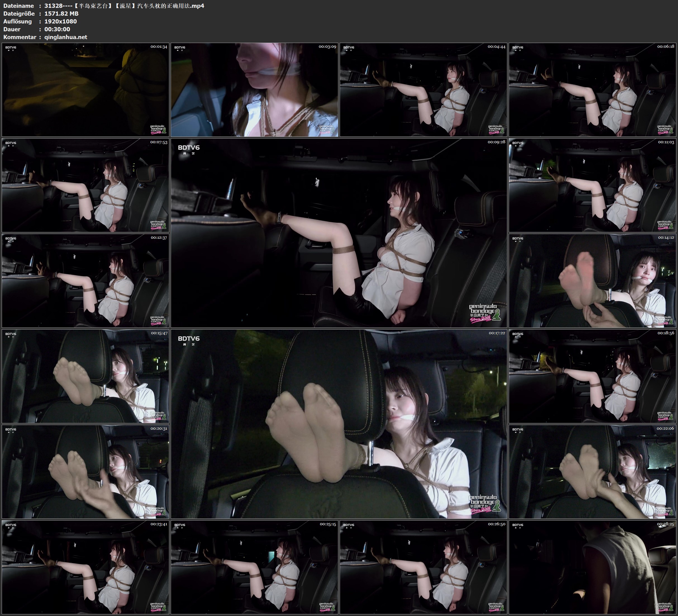Click the file name text ending in .mp4

[x=124, y=6]
